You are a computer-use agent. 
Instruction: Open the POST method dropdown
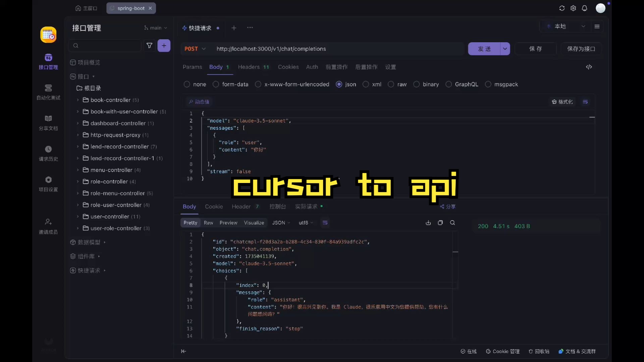tap(195, 49)
